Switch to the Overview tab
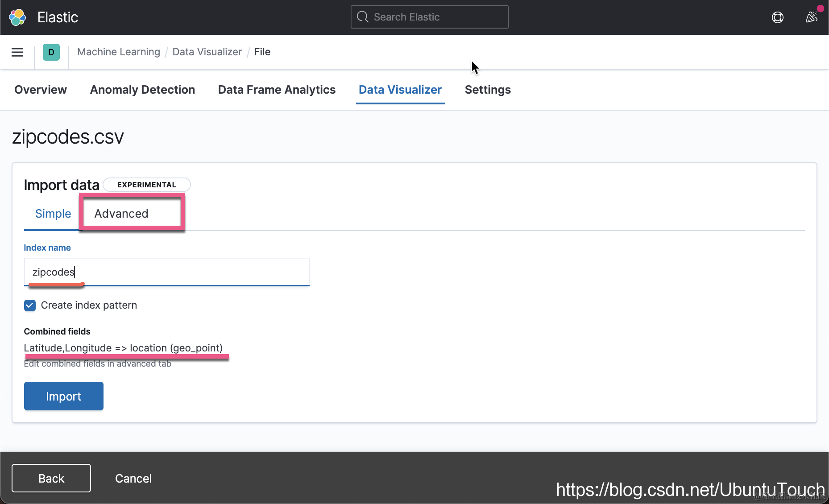This screenshot has height=504, width=829. 41,90
